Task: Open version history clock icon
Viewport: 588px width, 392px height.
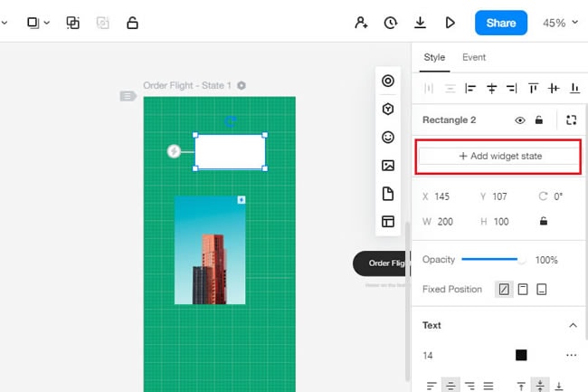Action: [391, 23]
